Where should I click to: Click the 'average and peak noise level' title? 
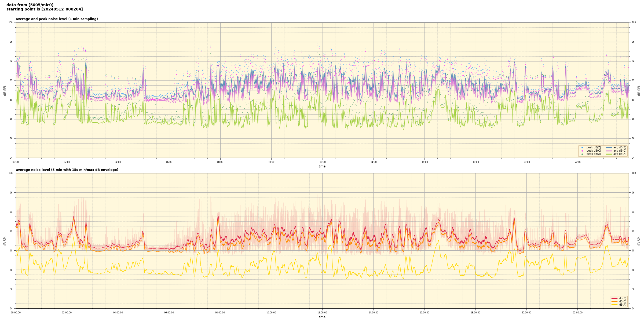[x=57, y=19]
